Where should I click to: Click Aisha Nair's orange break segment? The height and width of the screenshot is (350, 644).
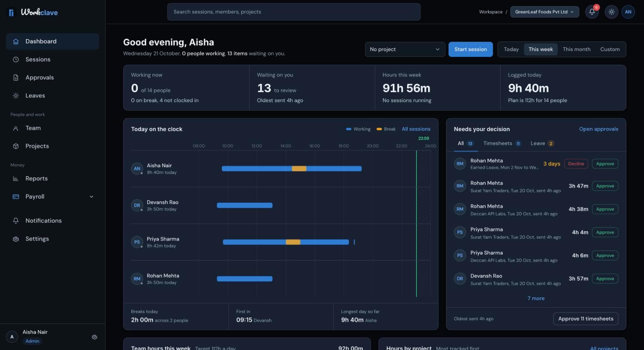(x=299, y=169)
